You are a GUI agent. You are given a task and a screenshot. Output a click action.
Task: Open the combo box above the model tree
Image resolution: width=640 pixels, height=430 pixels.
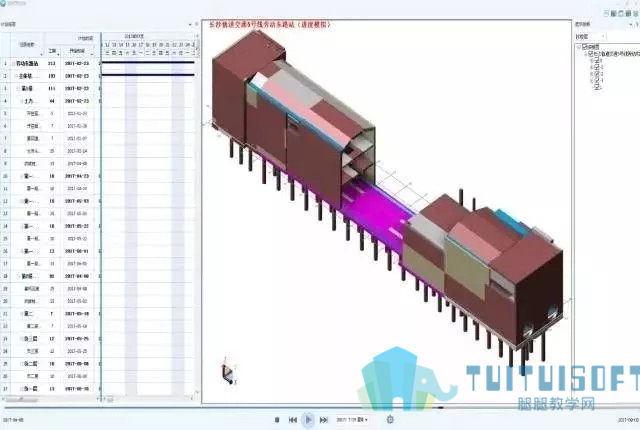coord(591,37)
